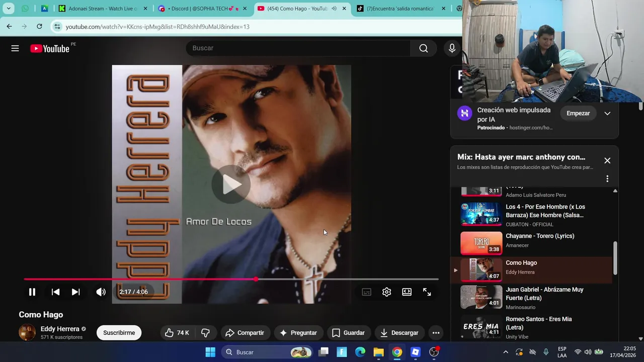
Task: Open the player settings gear
Action: (386, 292)
